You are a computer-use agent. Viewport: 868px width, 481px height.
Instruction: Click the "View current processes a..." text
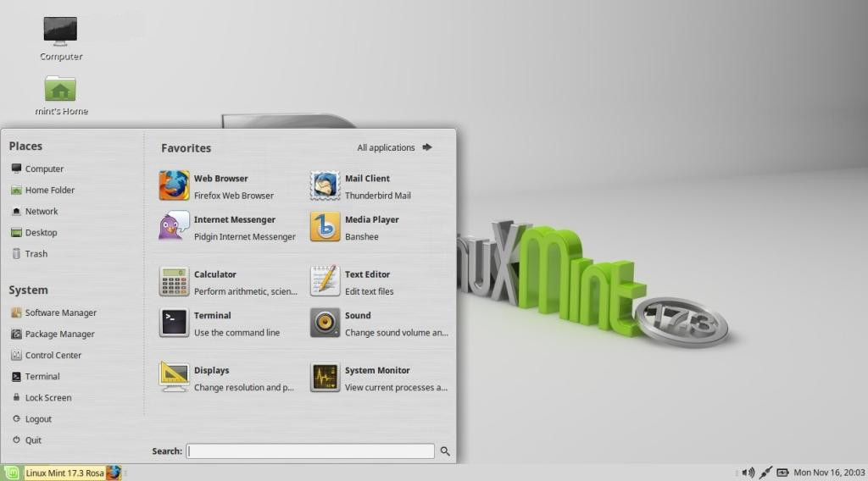click(x=396, y=388)
